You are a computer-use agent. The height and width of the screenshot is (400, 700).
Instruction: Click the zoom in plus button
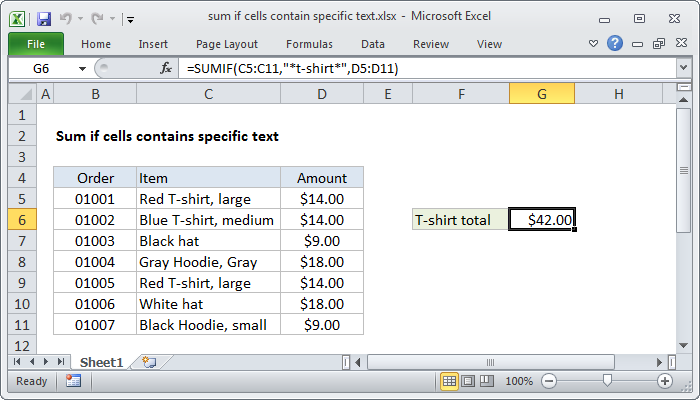[x=664, y=381]
